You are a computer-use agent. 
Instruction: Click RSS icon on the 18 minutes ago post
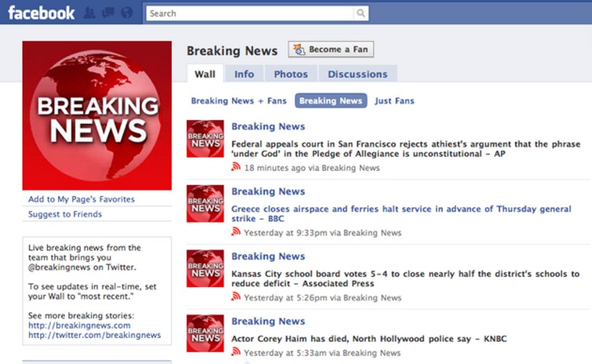pos(236,167)
